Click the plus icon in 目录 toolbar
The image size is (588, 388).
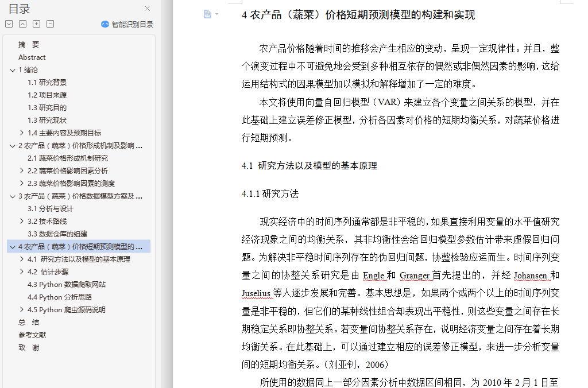pos(36,24)
